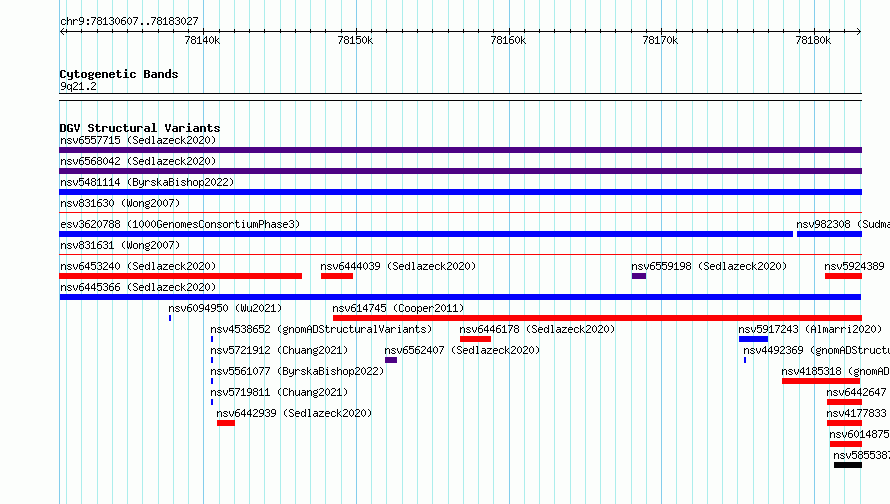Open the nsv5481114 (ByrskaBishop2022) variant label
The image size is (890, 504).
click(147, 182)
